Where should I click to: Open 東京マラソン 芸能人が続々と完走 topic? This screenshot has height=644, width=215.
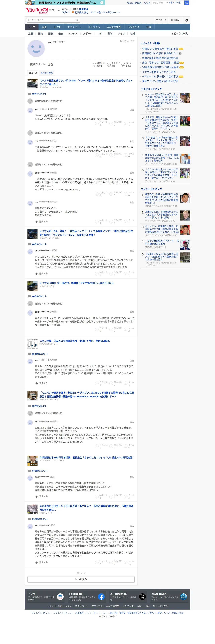[x=160, y=81]
